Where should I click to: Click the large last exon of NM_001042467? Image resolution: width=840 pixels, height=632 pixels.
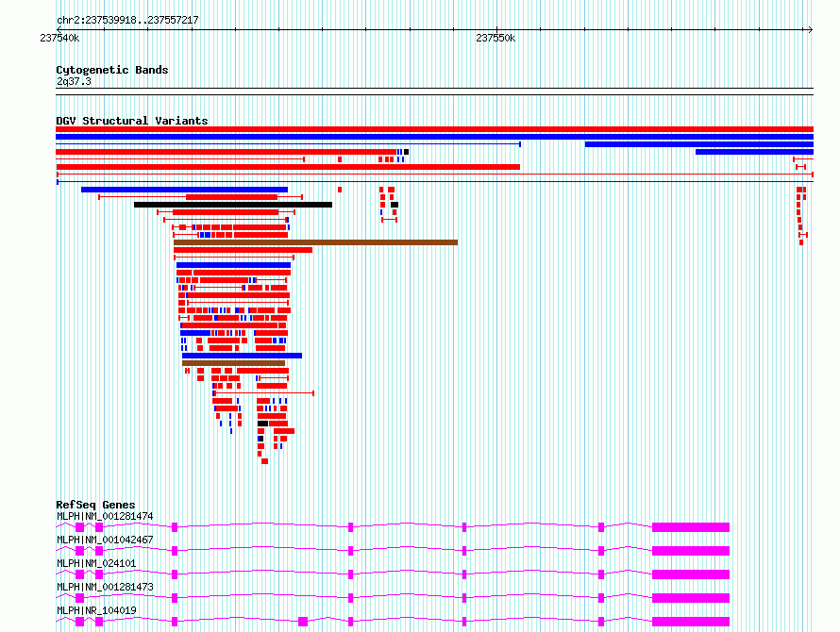[691, 551]
